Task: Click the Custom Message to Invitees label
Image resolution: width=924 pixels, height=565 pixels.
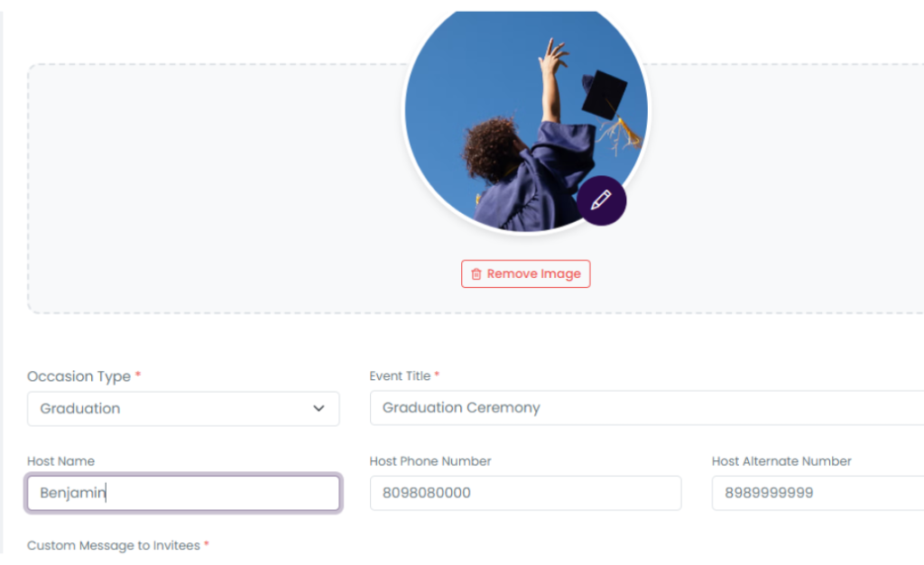Action: (x=114, y=546)
